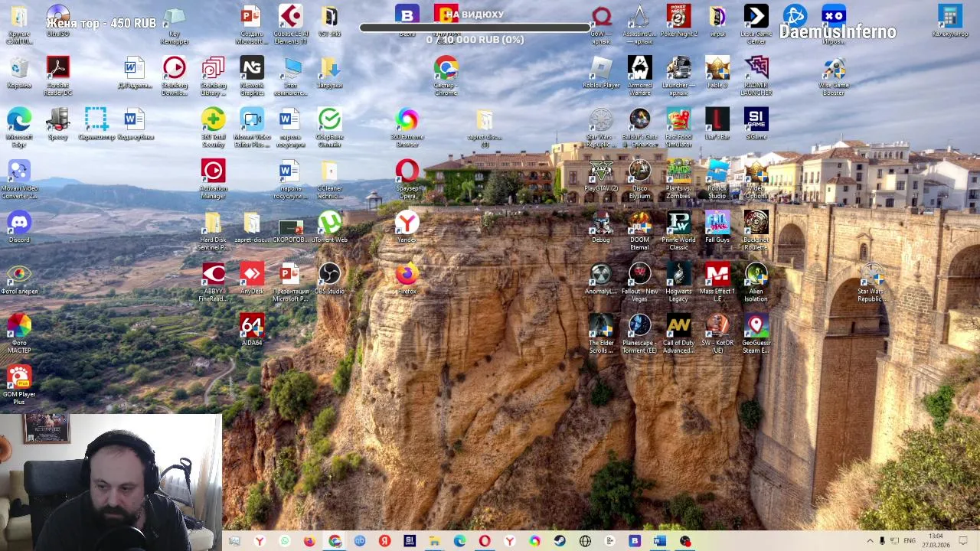Open the Recycle Bin (Корзина) icon
Viewport: 980px width, 551px height.
19,73
